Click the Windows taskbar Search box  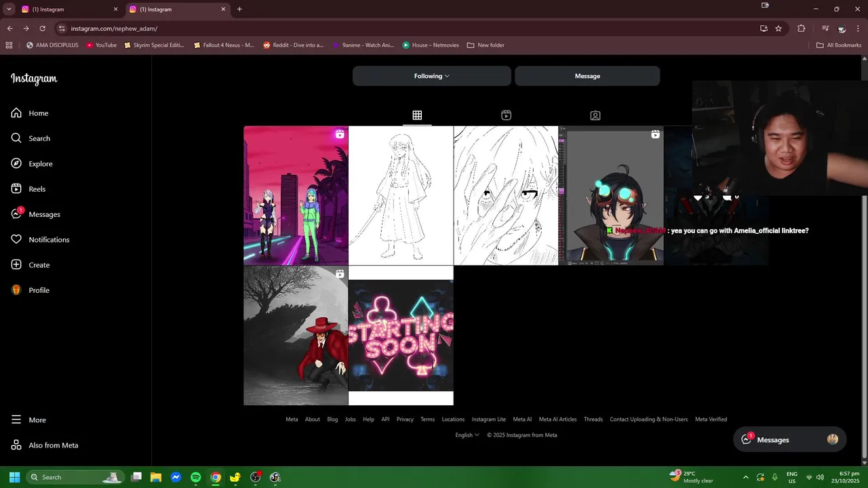click(x=75, y=477)
